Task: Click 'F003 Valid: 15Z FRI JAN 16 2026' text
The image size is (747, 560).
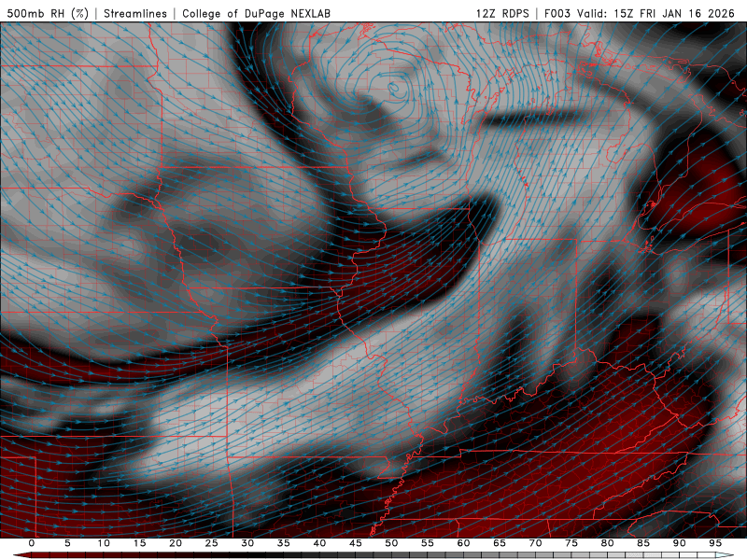Action: point(640,14)
